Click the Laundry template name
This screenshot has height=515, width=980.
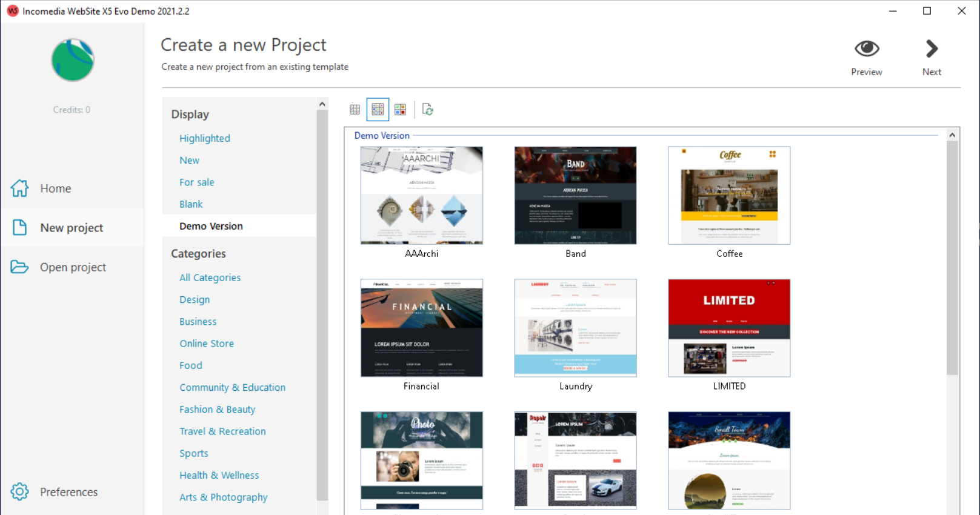click(576, 386)
